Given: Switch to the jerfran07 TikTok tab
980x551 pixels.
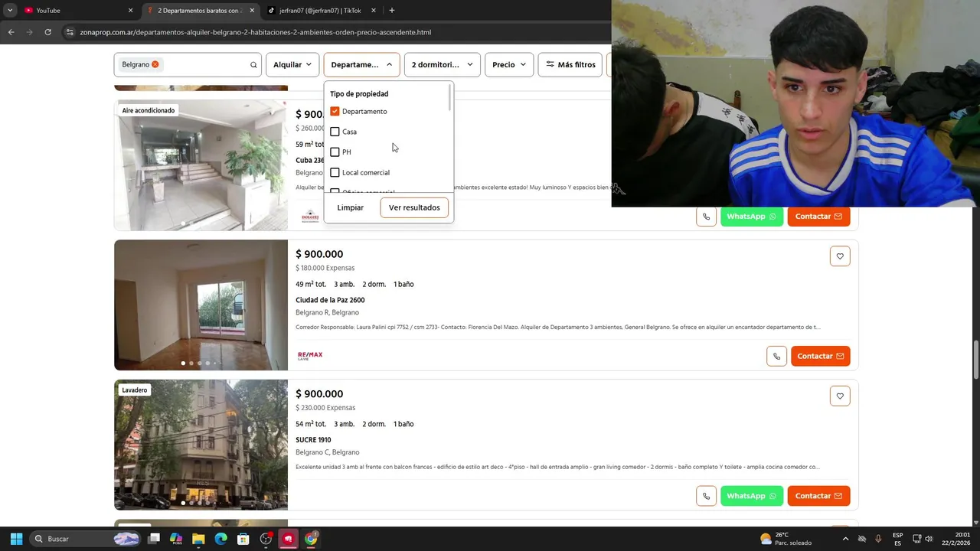Looking at the screenshot, I should [320, 11].
